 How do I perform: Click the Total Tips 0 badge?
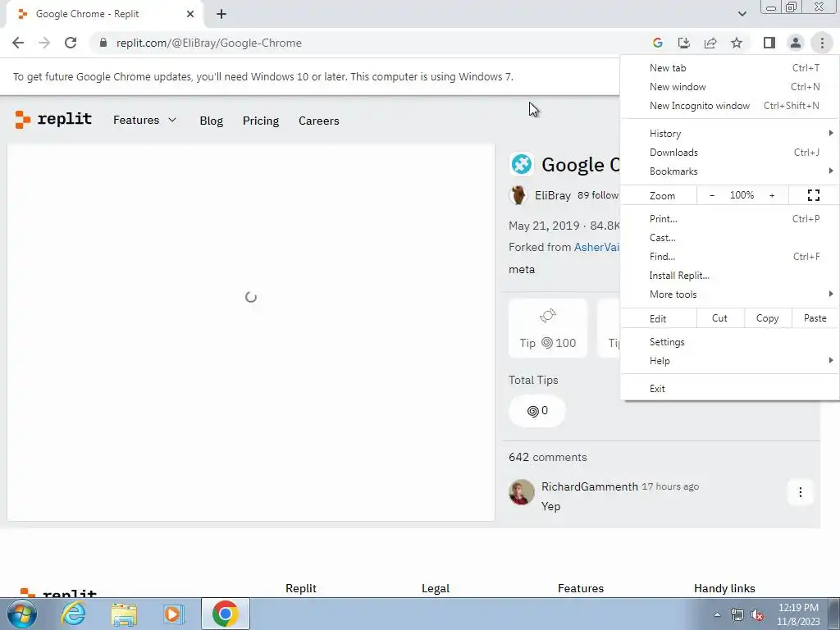536,411
